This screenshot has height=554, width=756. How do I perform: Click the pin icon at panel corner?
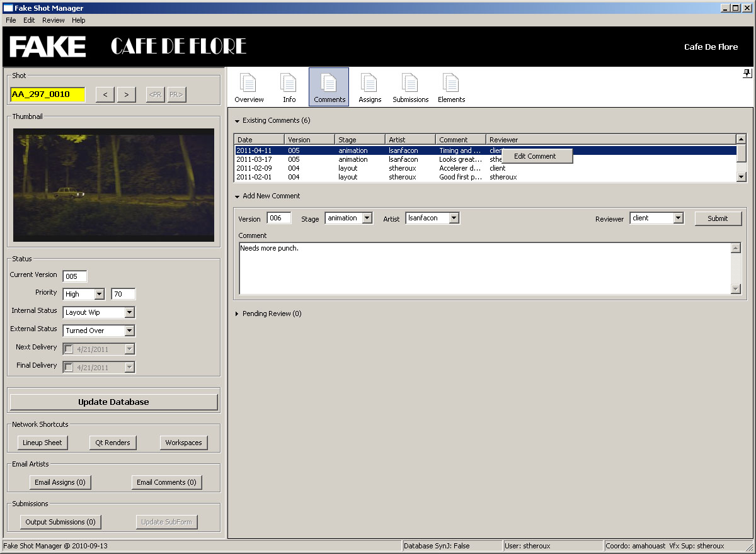pyautogui.click(x=747, y=73)
